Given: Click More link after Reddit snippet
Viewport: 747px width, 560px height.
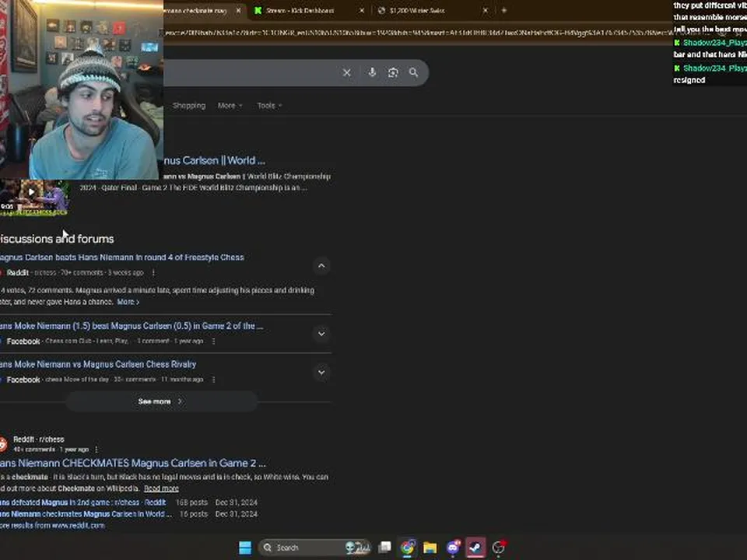Looking at the screenshot, I should tap(128, 302).
